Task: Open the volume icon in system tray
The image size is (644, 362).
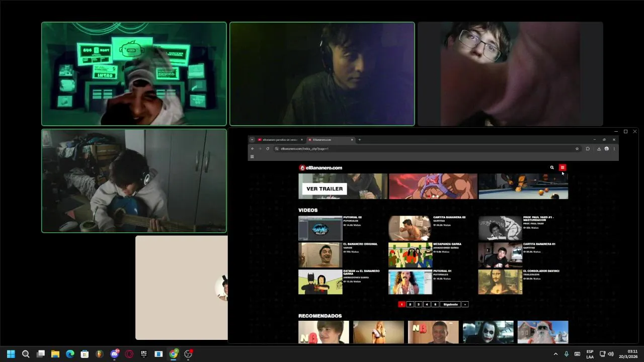Action: [611, 354]
